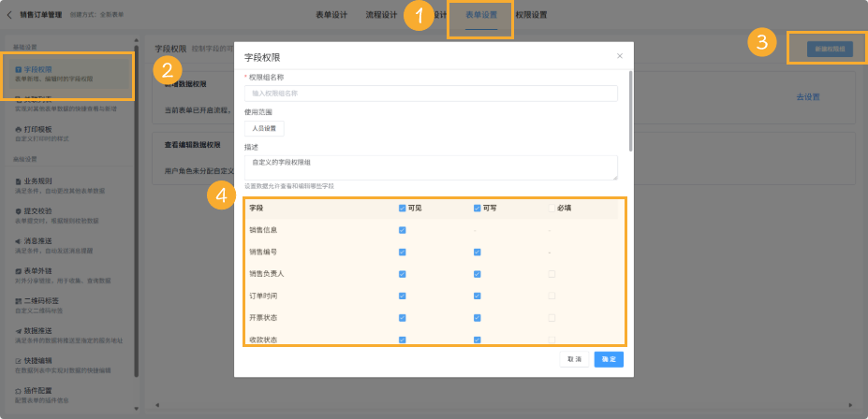The width and height of the screenshot is (868, 419).
Task: Click the 字段 column header
Action: tap(256, 209)
